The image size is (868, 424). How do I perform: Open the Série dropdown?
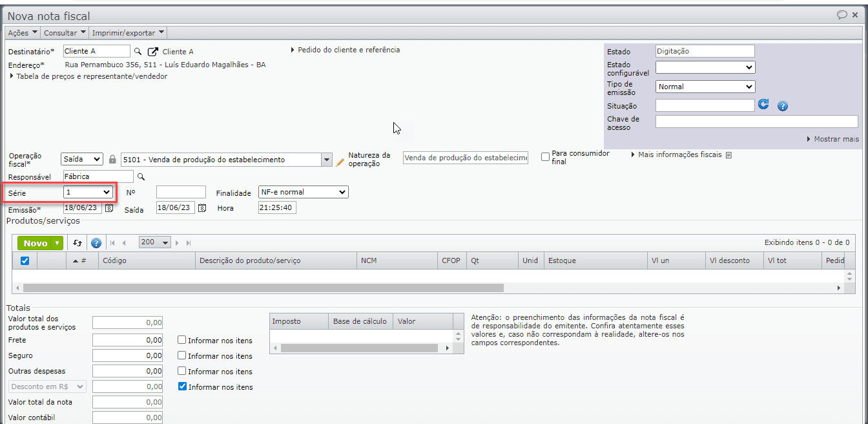click(x=88, y=192)
